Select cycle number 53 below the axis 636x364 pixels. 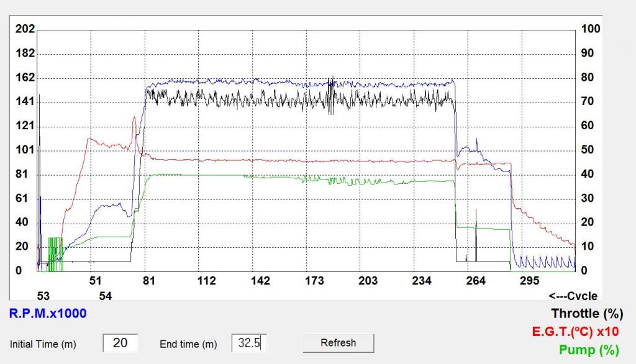[43, 296]
